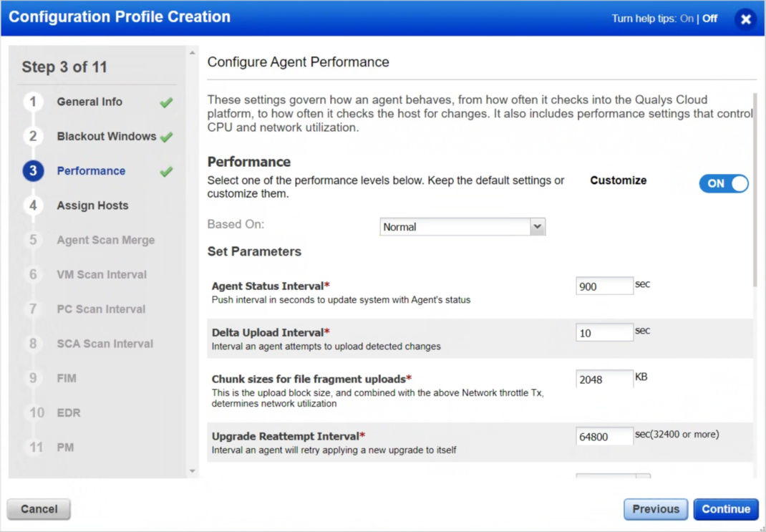The width and height of the screenshot is (766, 532).
Task: Turn help tips Off
Action: pyautogui.click(x=709, y=18)
